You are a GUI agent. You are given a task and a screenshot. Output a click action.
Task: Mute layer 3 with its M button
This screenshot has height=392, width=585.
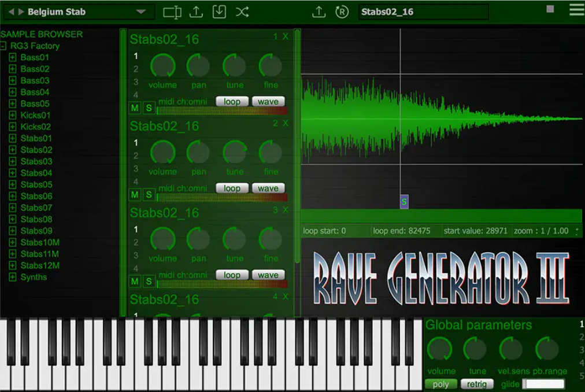coord(135,281)
